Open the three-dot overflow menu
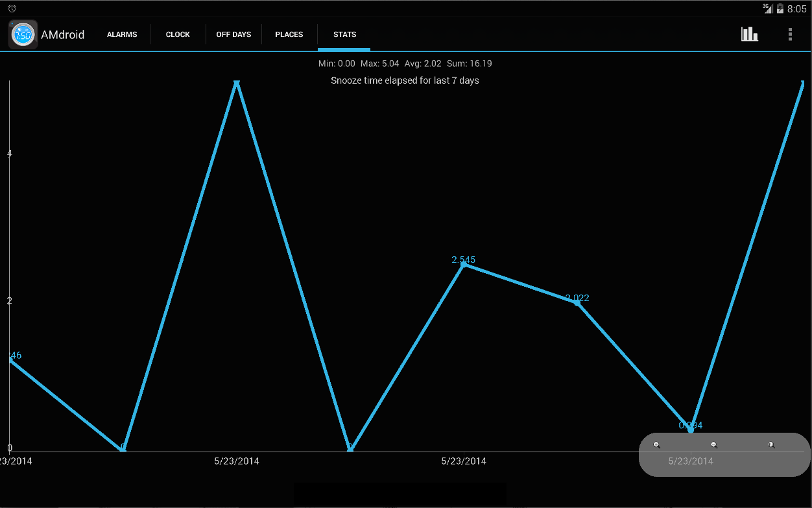Screen dimensions: 812x508 (x=790, y=34)
